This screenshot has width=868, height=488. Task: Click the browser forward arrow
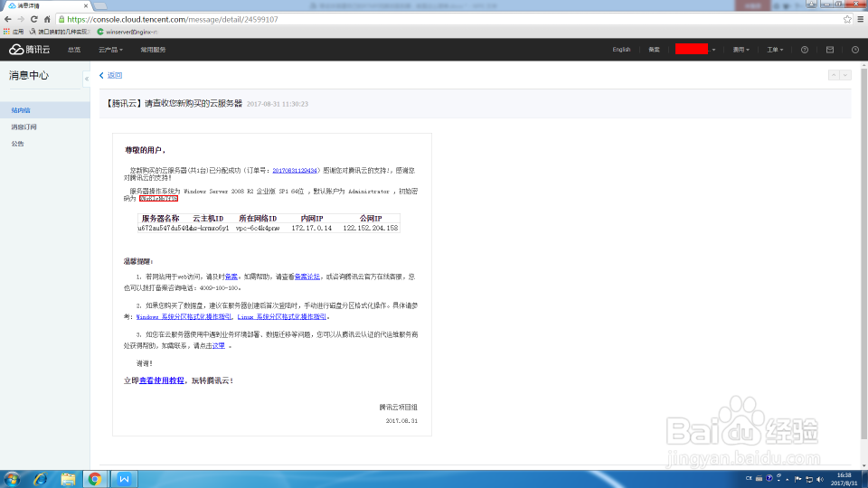click(x=21, y=19)
